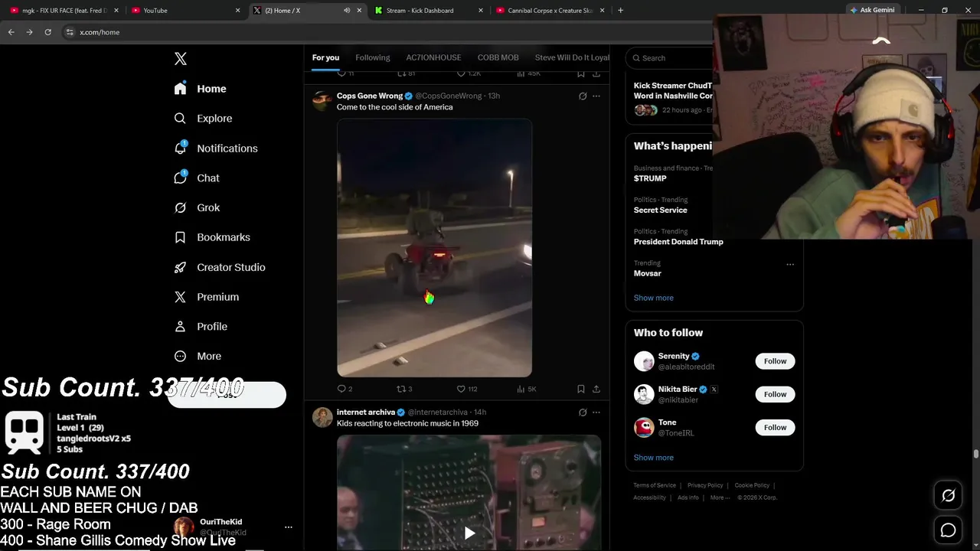This screenshot has height=551, width=980.
Task: Open Chat in the sidebar
Action: click(x=197, y=178)
